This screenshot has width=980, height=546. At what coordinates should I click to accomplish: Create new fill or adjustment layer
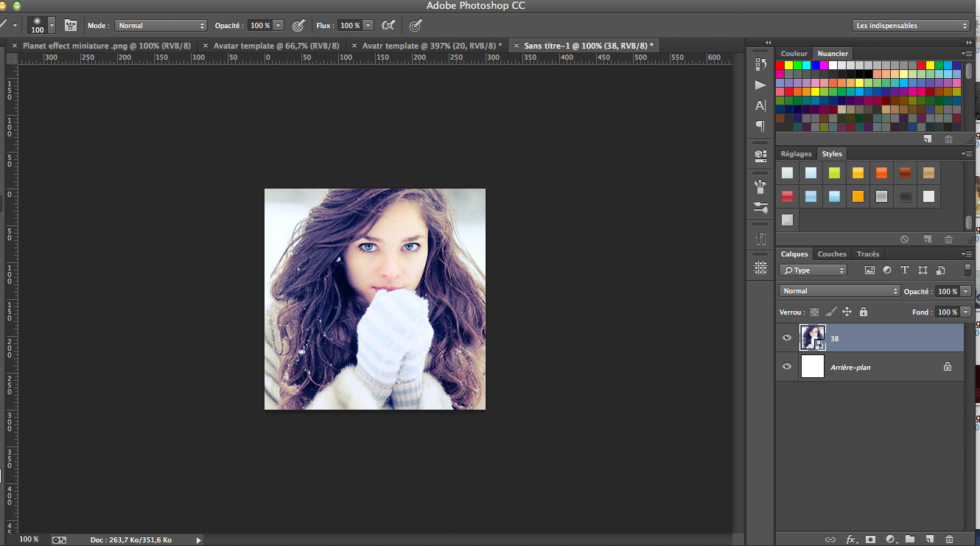click(890, 539)
